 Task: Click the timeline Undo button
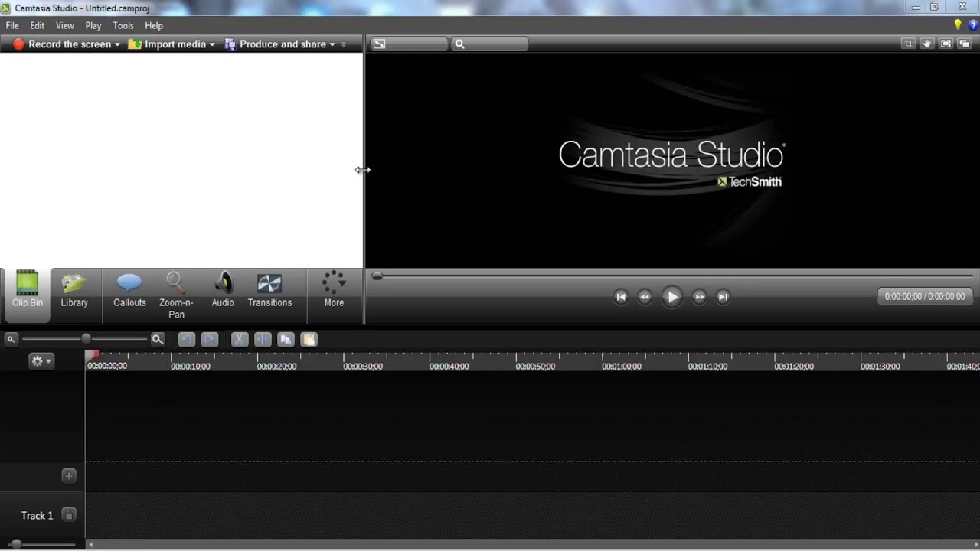(x=186, y=340)
